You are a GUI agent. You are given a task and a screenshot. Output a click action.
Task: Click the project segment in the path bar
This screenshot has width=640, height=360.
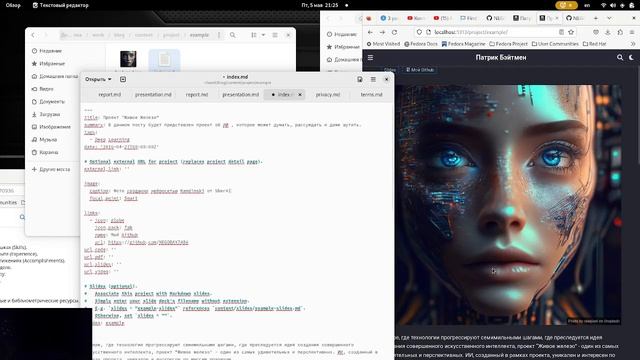[171, 35]
